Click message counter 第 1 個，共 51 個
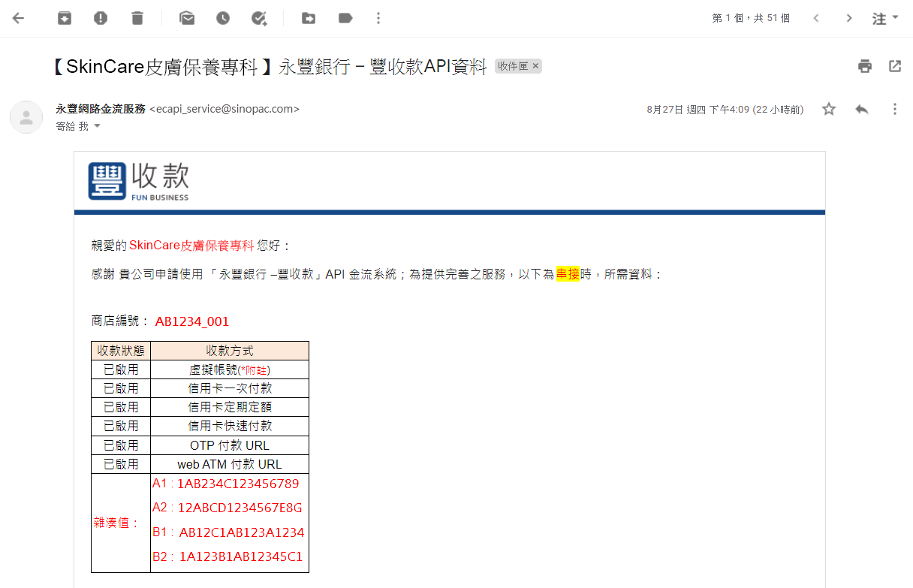This screenshot has height=588, width=913. click(751, 18)
